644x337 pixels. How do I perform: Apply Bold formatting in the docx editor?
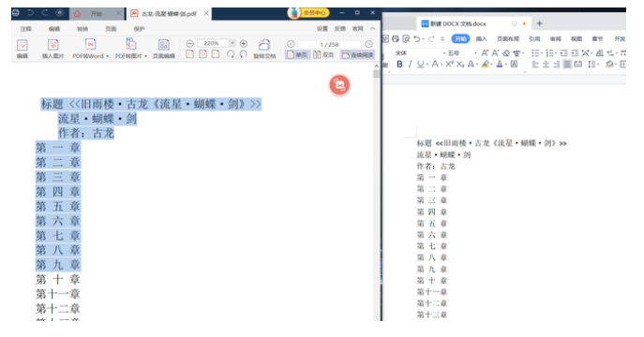click(x=399, y=65)
